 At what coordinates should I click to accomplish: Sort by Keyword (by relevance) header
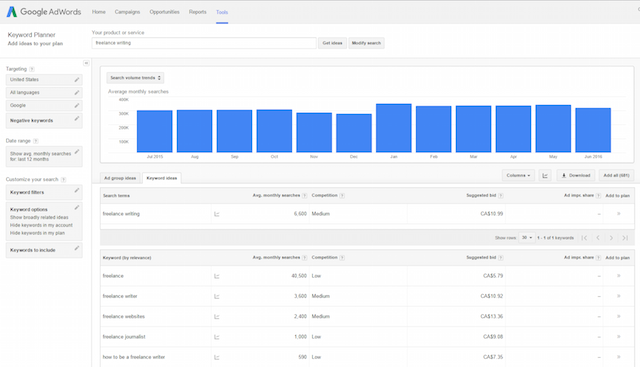pyautogui.click(x=127, y=258)
